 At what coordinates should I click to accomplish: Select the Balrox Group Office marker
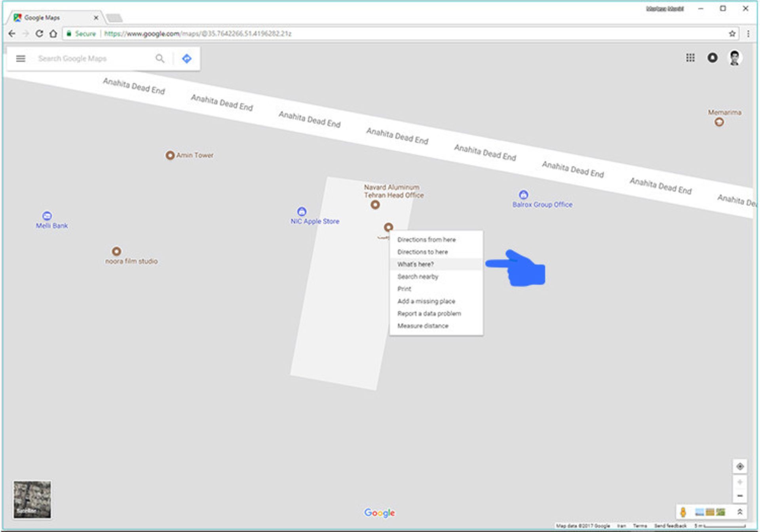523,194
